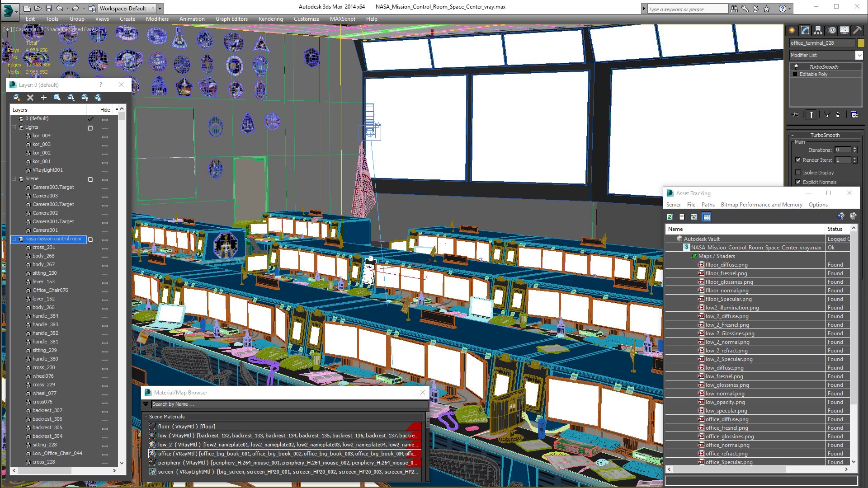Screen dimensions: 868x488
Task: Click Select Highlighted Objects icon in Layer dialog
Action: (x=57, y=98)
